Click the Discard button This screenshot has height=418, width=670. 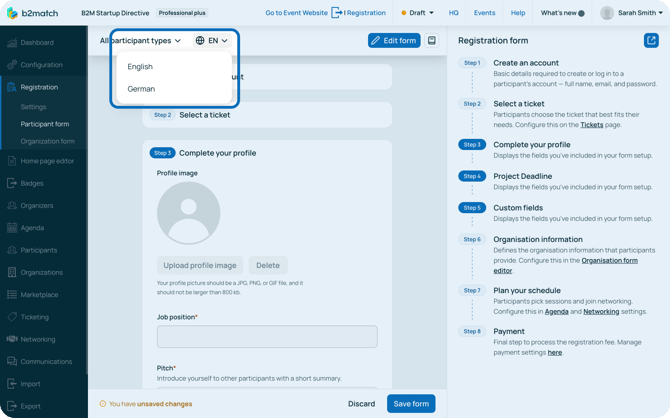361,403
